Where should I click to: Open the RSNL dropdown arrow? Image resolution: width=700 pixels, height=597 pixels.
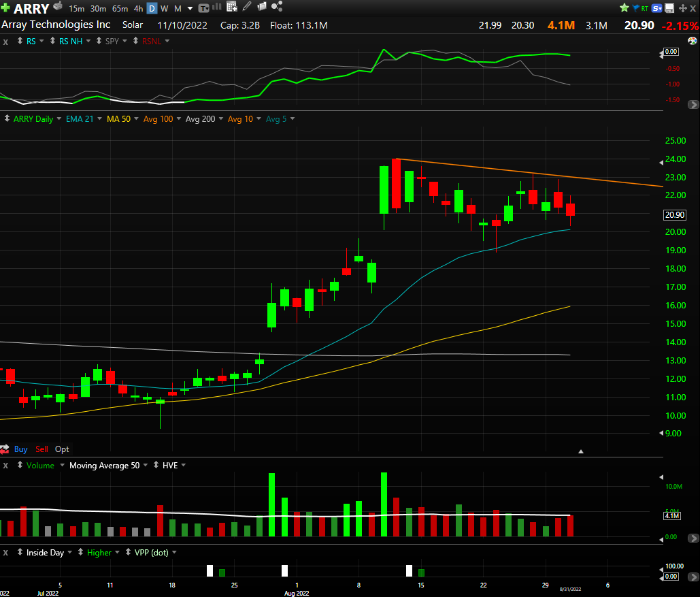click(x=167, y=41)
